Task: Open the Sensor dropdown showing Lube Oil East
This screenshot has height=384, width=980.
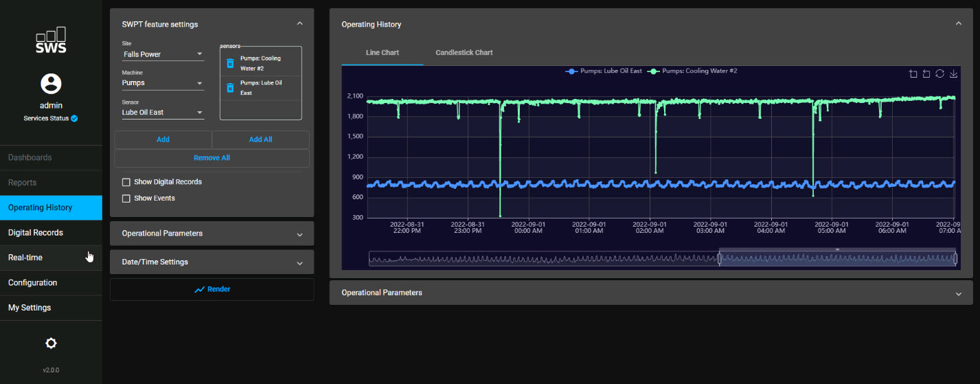Action: 163,112
